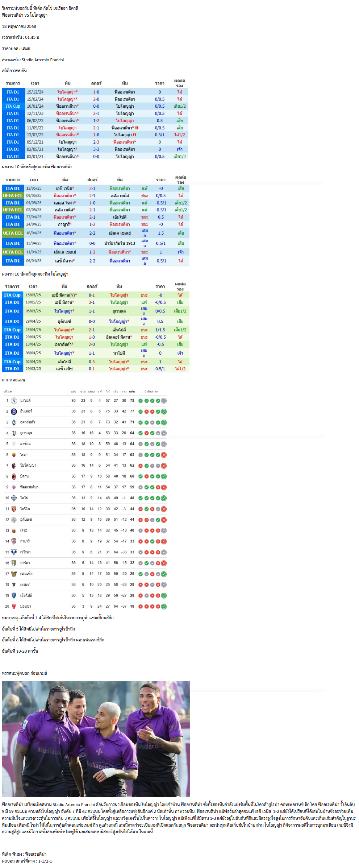Click the 'ITA Cup' cell for 10/01/24
Image resolution: width=359 pixels, height=868 pixels.
coord(13,106)
